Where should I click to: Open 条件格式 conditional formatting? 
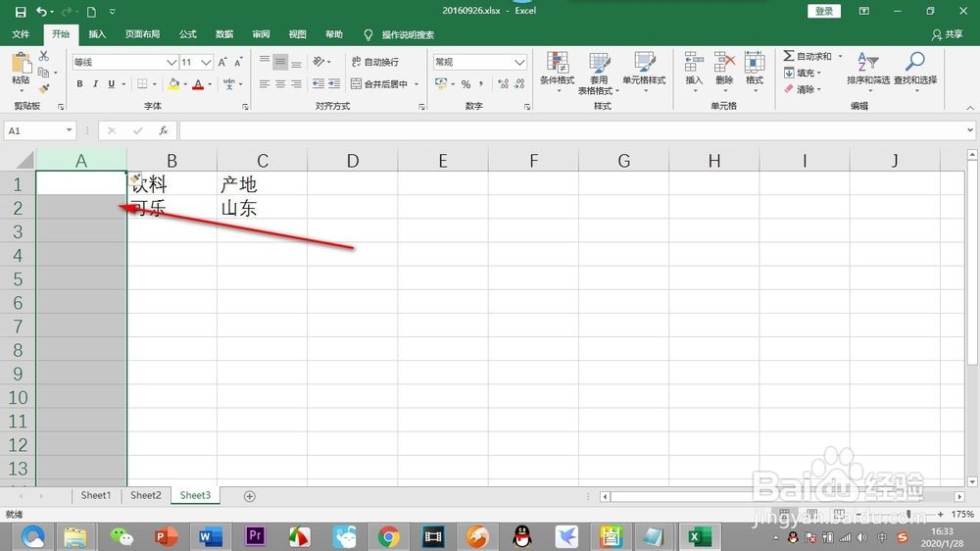tap(558, 73)
